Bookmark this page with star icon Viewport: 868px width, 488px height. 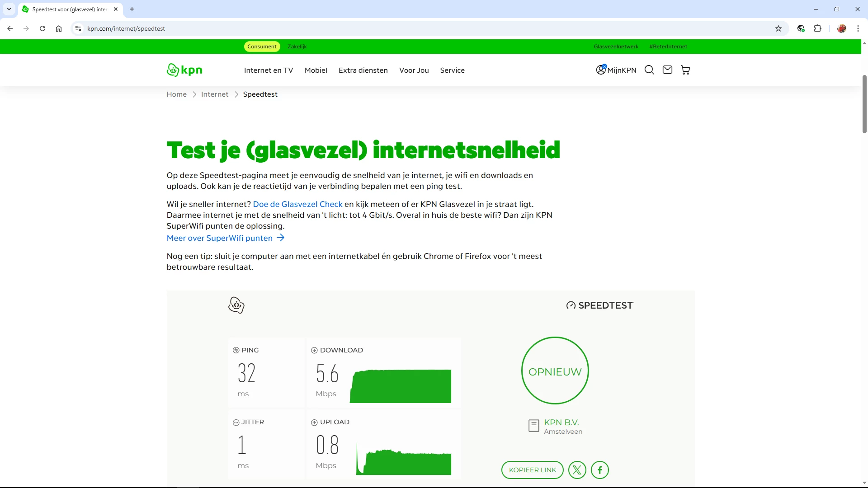click(x=778, y=28)
